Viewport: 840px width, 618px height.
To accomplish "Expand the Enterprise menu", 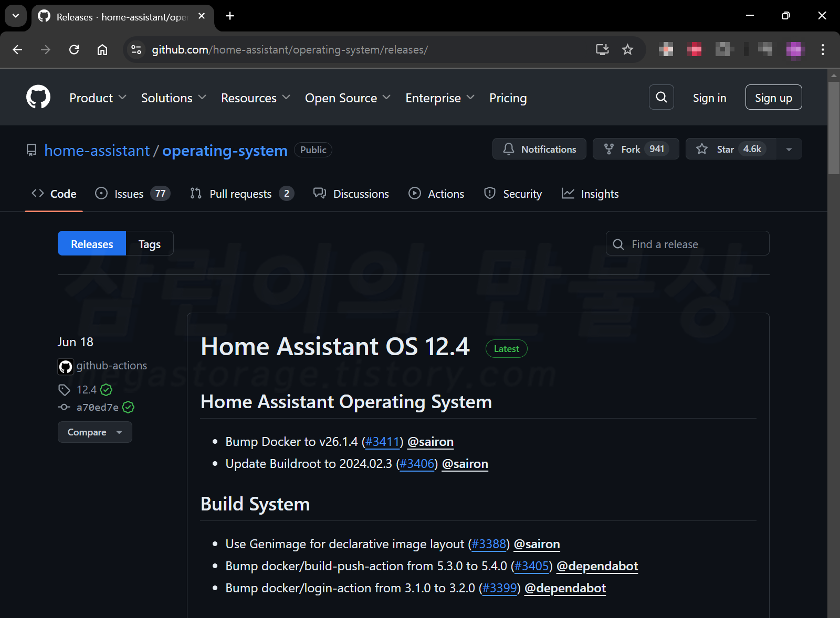I will coord(440,98).
